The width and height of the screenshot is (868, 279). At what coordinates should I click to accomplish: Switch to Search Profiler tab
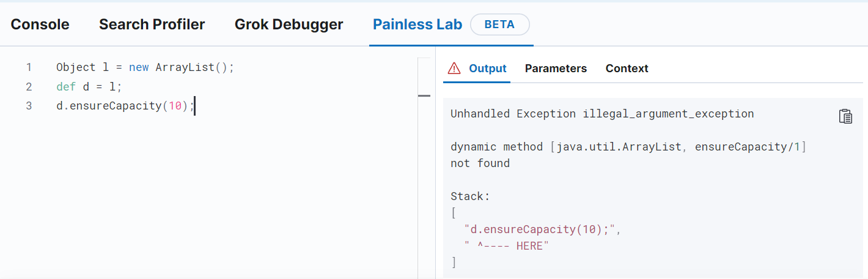coord(152,24)
